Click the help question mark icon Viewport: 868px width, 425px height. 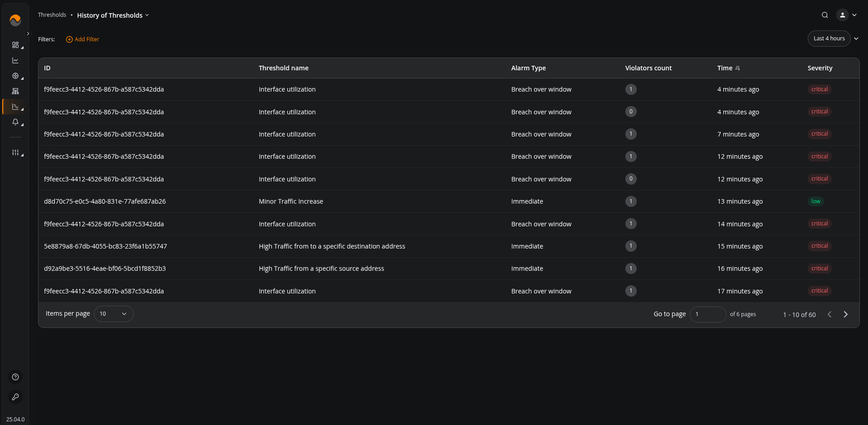pos(15,377)
